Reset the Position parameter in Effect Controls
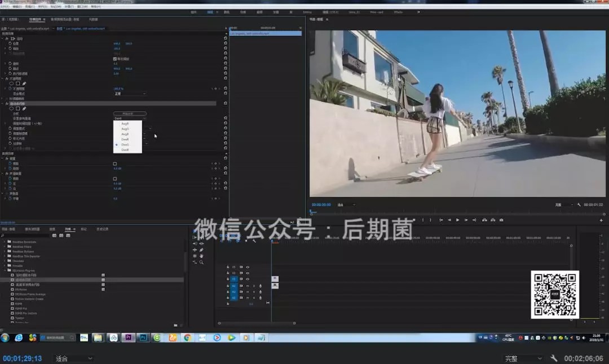The width and height of the screenshot is (609, 364). [x=225, y=43]
